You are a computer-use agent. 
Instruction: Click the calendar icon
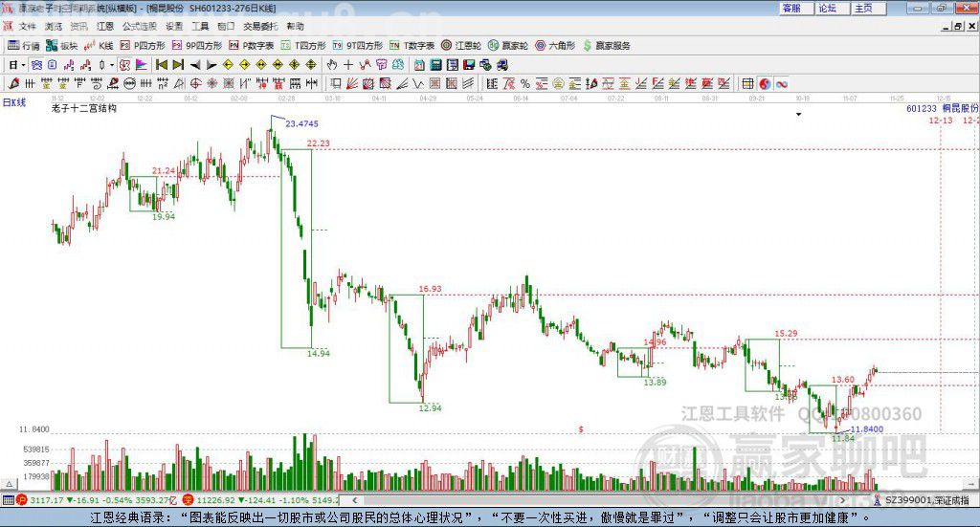pos(419,65)
